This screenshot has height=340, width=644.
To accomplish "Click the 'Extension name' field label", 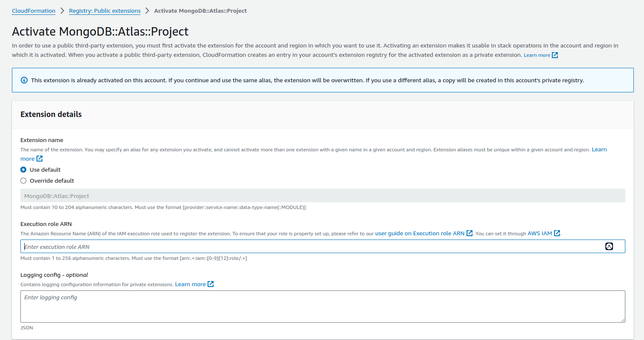I will (x=42, y=140).
